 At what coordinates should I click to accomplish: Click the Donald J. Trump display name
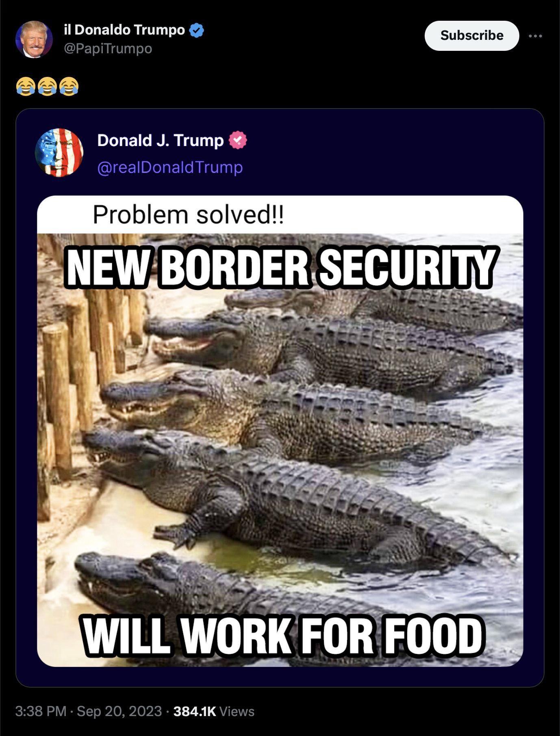point(161,140)
